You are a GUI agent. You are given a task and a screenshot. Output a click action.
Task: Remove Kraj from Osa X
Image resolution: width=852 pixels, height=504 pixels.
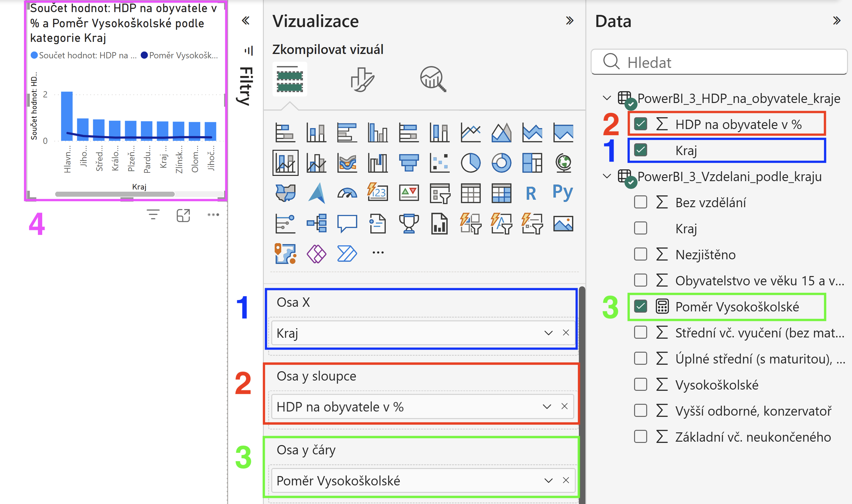click(x=566, y=333)
